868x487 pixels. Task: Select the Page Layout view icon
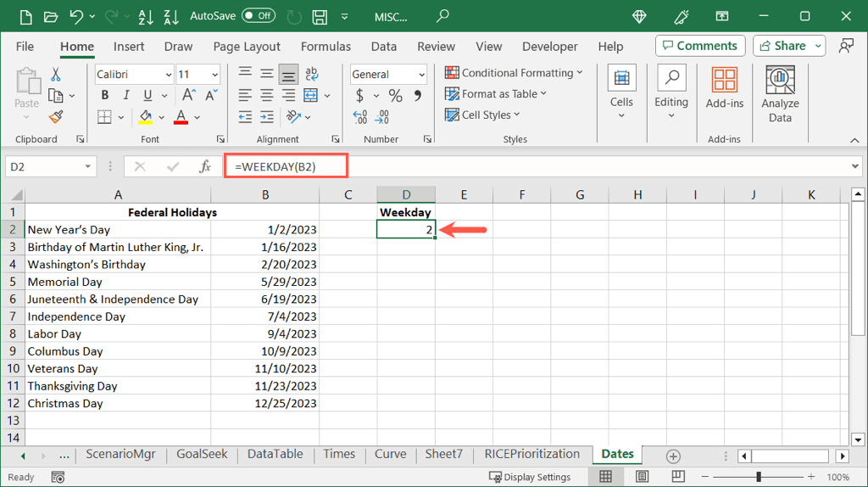[642, 477]
